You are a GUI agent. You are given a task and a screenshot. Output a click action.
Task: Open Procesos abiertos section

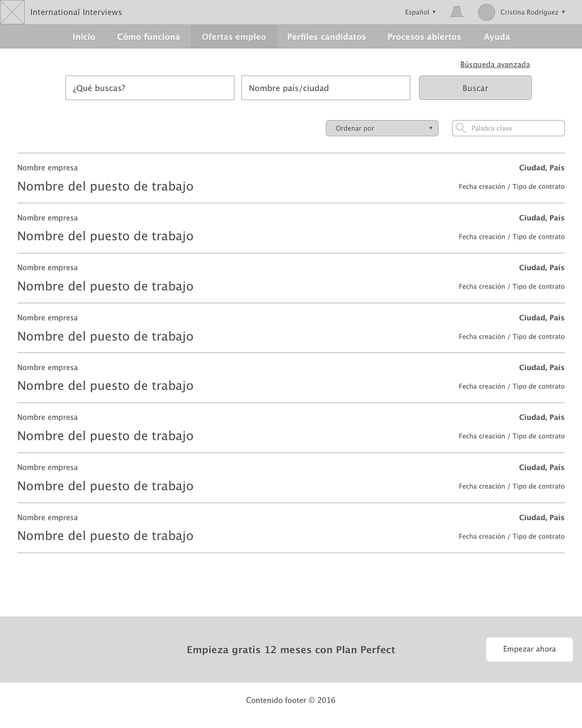424,37
